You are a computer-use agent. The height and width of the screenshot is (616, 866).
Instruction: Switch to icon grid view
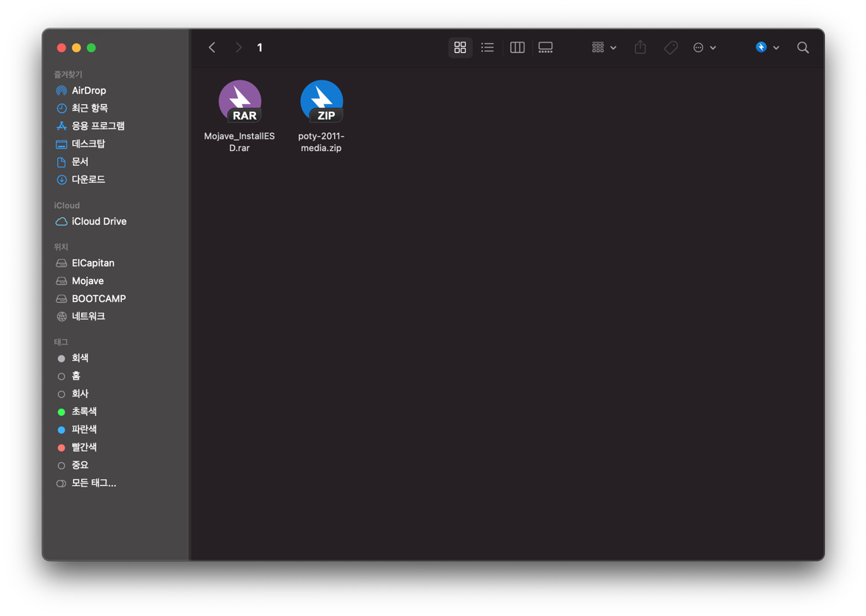click(460, 48)
